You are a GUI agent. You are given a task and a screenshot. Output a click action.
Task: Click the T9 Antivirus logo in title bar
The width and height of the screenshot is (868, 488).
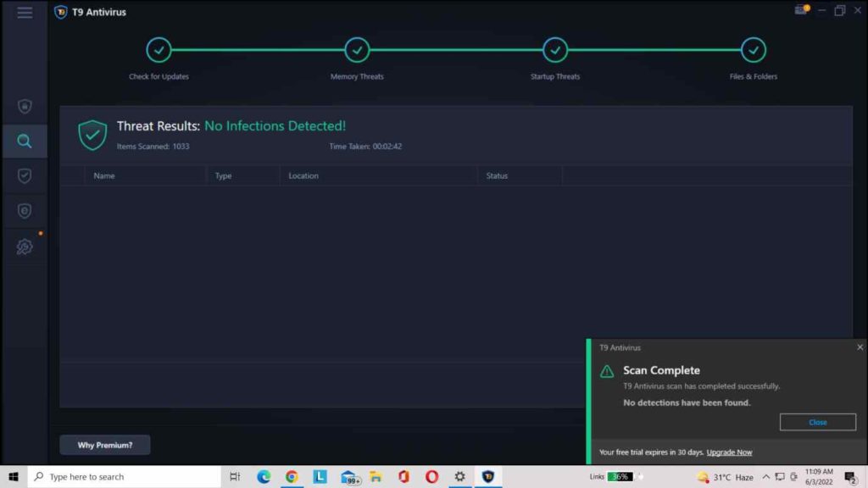(x=61, y=12)
